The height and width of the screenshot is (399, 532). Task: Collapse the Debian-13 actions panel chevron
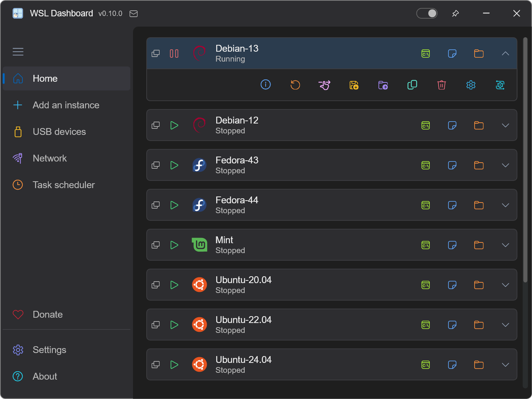[x=505, y=54]
